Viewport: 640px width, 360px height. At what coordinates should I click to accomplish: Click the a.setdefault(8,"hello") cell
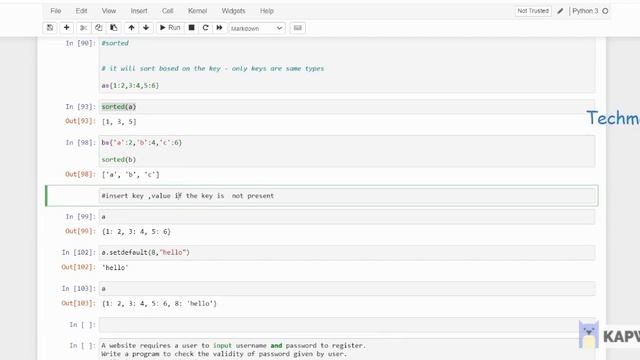pyautogui.click(x=347, y=253)
